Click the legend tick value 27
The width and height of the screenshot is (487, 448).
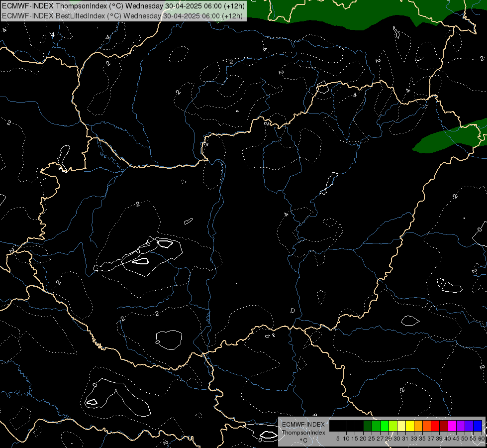click(380, 439)
